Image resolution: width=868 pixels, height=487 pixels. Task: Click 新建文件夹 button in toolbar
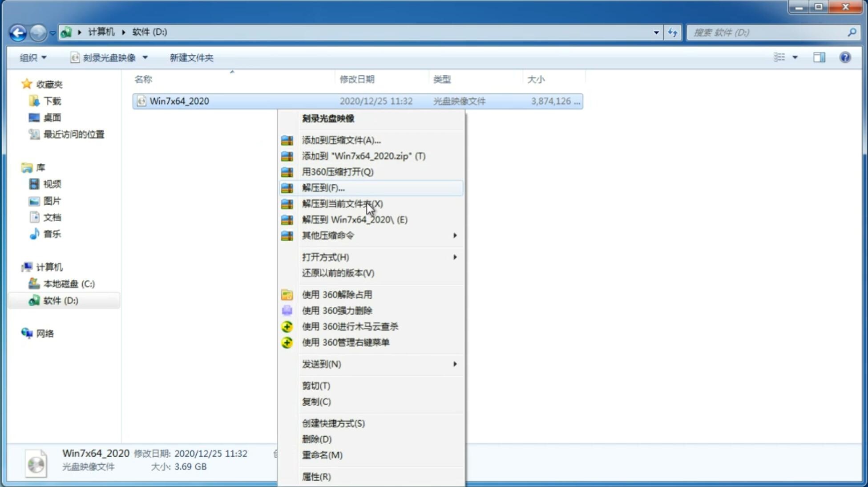pyautogui.click(x=191, y=57)
